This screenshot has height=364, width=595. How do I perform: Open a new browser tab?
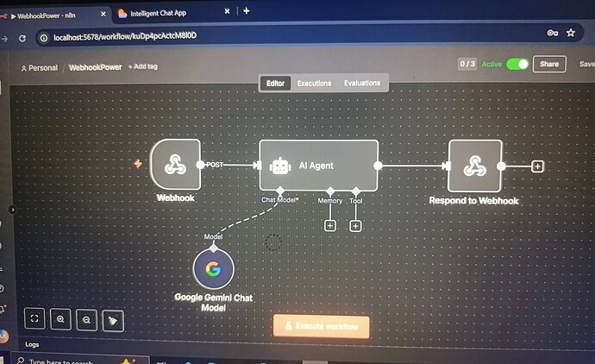click(247, 11)
